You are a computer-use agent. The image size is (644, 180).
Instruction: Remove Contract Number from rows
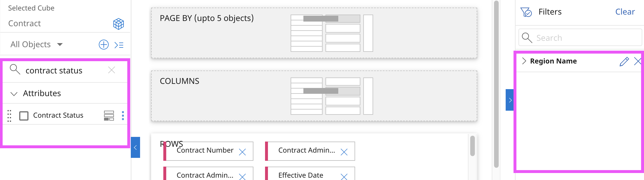click(x=242, y=152)
